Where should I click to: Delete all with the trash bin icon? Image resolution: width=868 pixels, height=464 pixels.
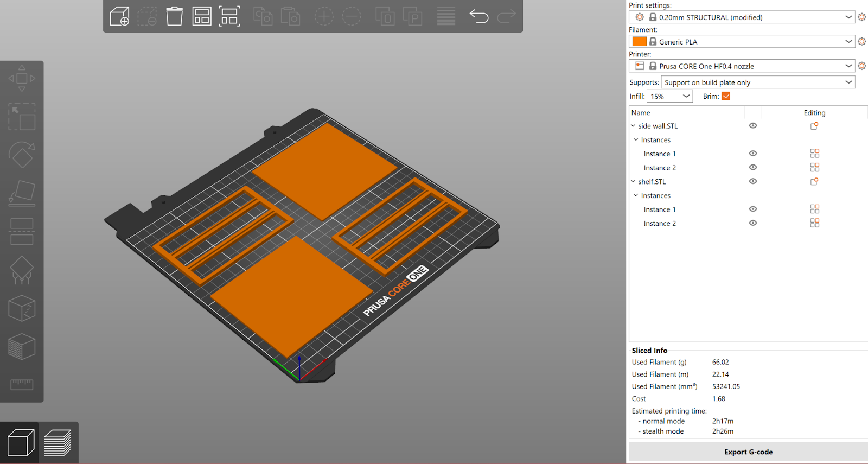(174, 16)
